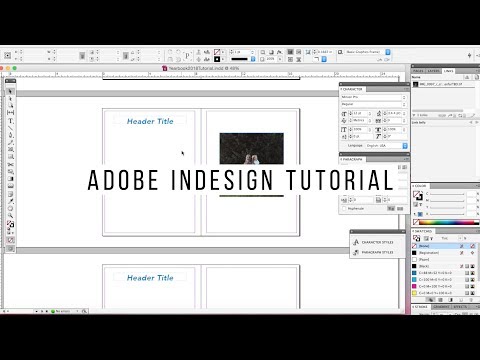
Task: Expand the Link Info section
Action: pyautogui.click(x=419, y=123)
